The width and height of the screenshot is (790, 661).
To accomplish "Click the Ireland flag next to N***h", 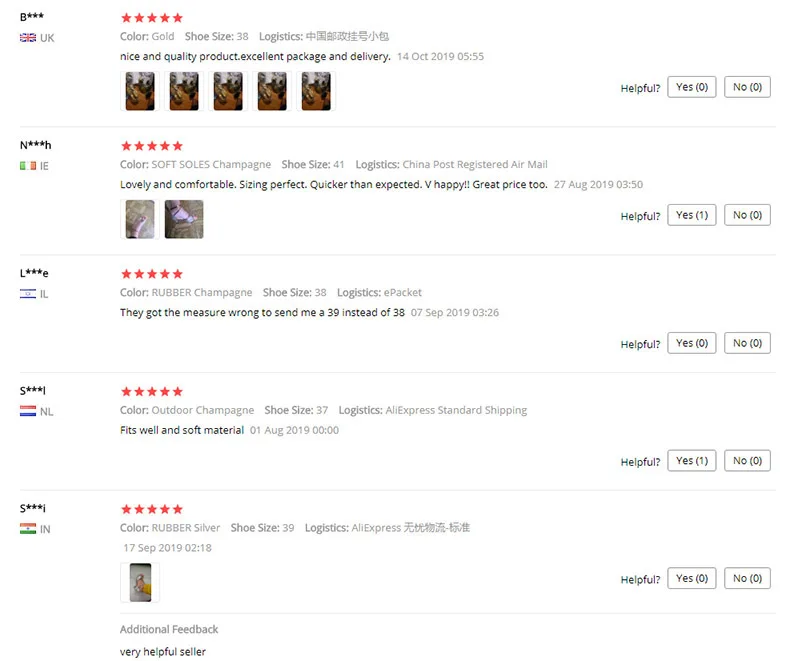I will click(28, 166).
